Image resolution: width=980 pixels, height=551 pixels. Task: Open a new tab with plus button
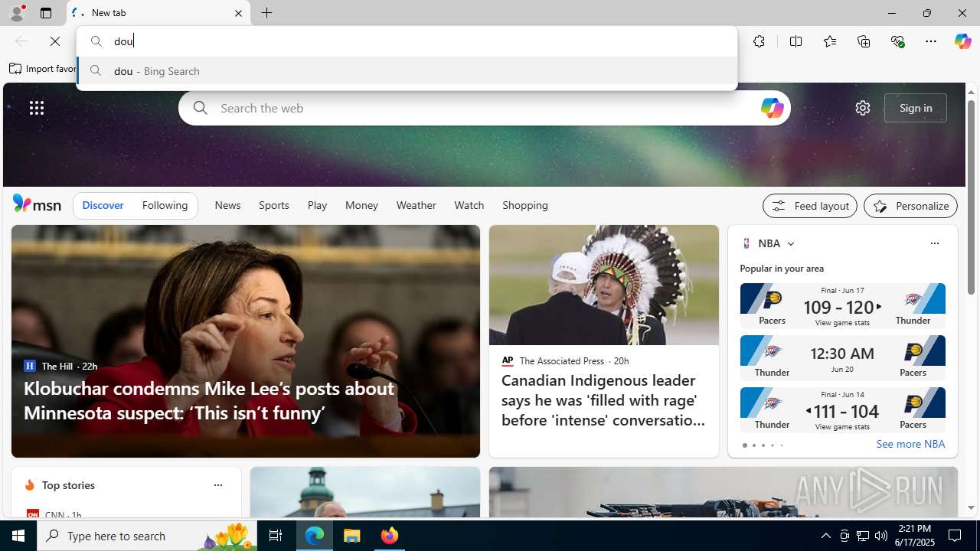(267, 13)
